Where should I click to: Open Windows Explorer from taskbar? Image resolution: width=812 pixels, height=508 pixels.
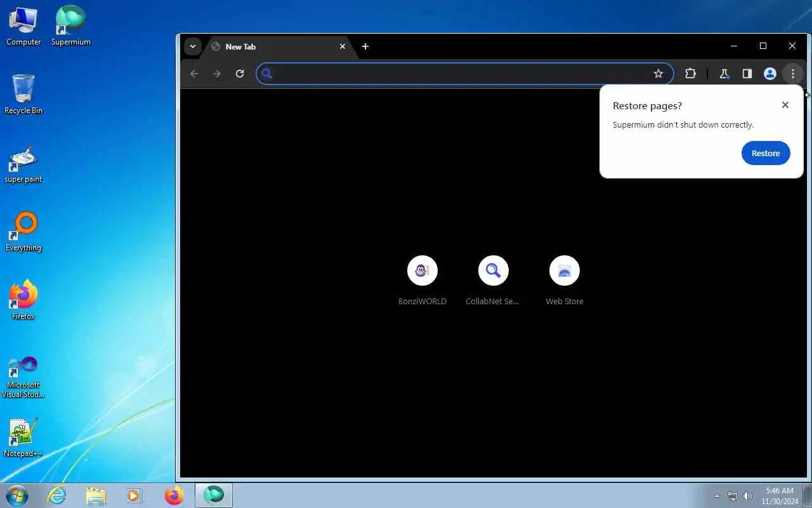(x=96, y=495)
